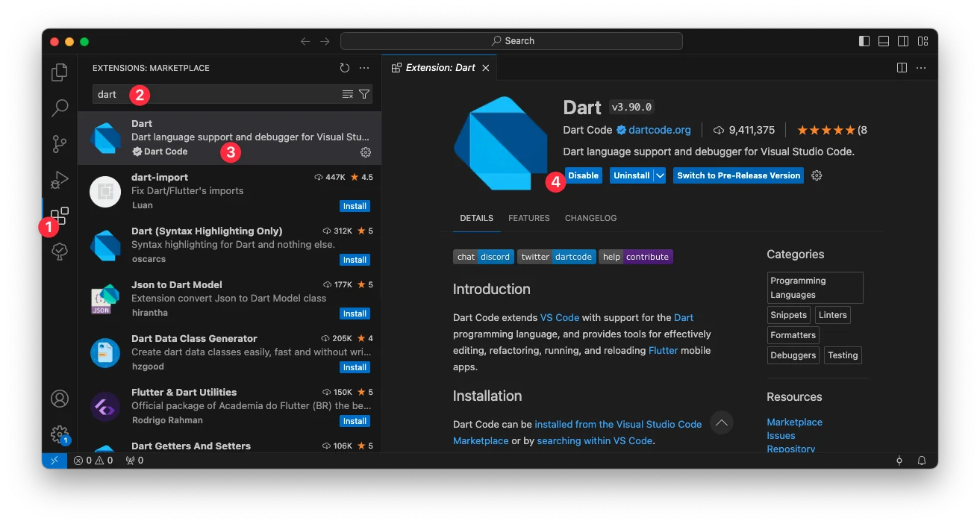Open the help contribute badge
The width and height of the screenshot is (980, 524).
pyautogui.click(x=636, y=257)
